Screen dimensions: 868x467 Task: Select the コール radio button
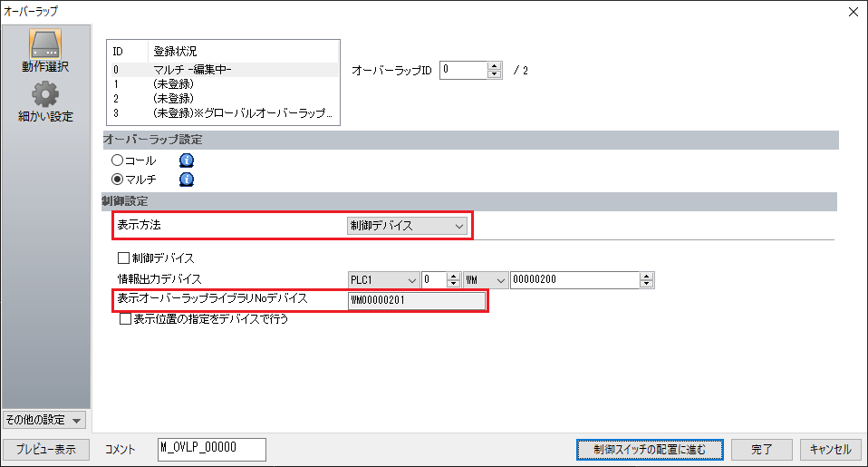[x=117, y=161]
